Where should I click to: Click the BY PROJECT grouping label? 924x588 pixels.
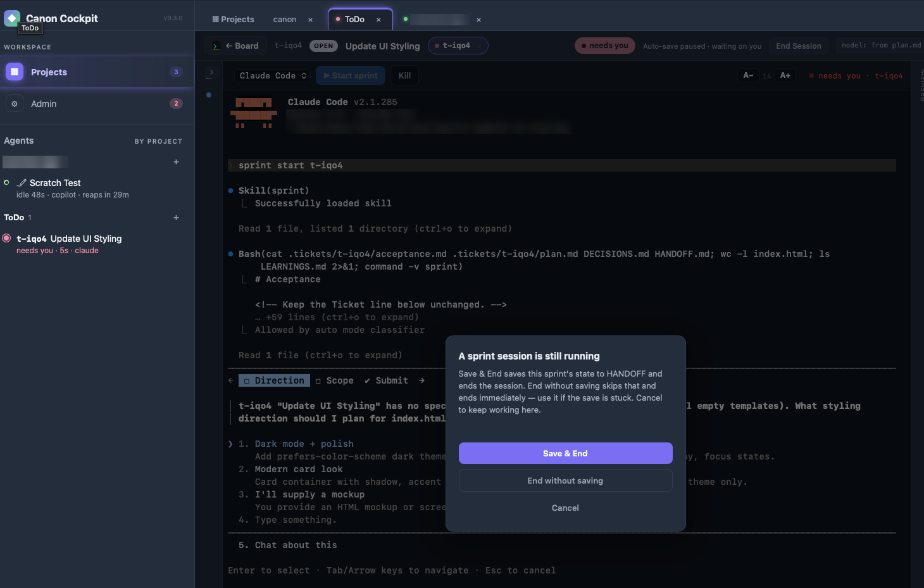pyautogui.click(x=158, y=141)
